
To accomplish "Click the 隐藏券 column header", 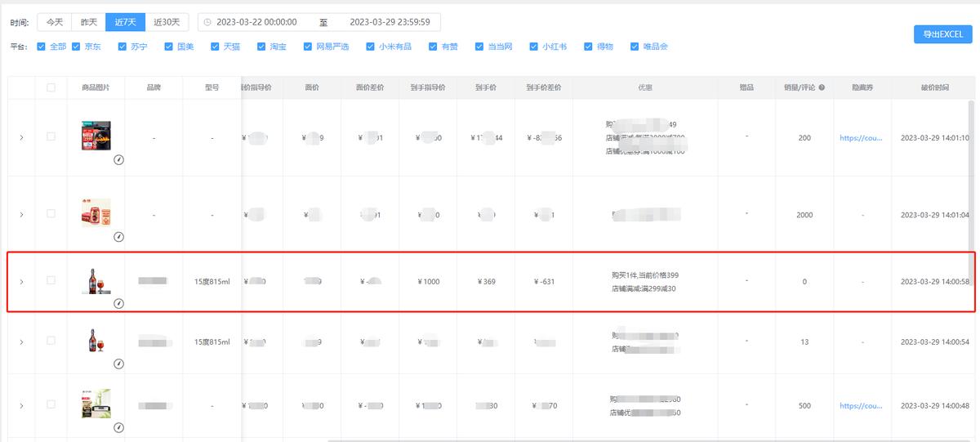I will (862, 87).
